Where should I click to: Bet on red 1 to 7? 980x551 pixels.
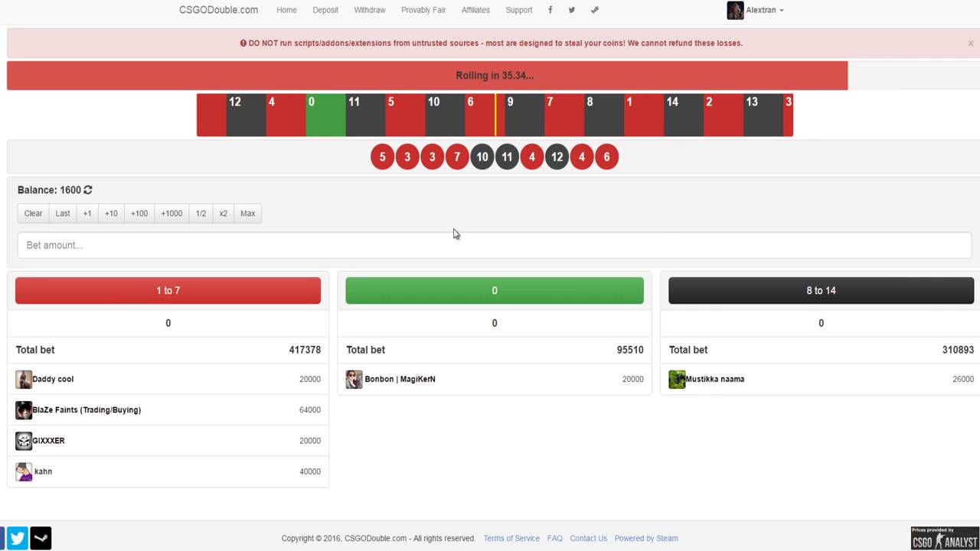point(168,291)
